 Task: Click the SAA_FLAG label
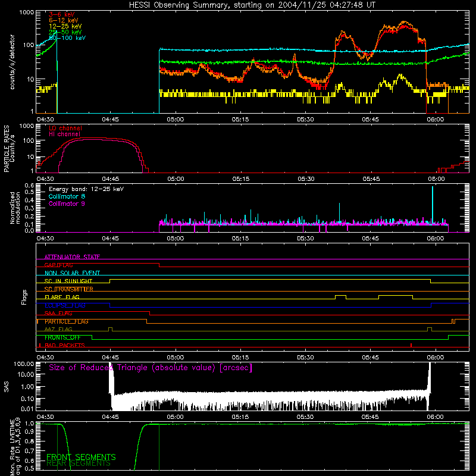coord(58,314)
